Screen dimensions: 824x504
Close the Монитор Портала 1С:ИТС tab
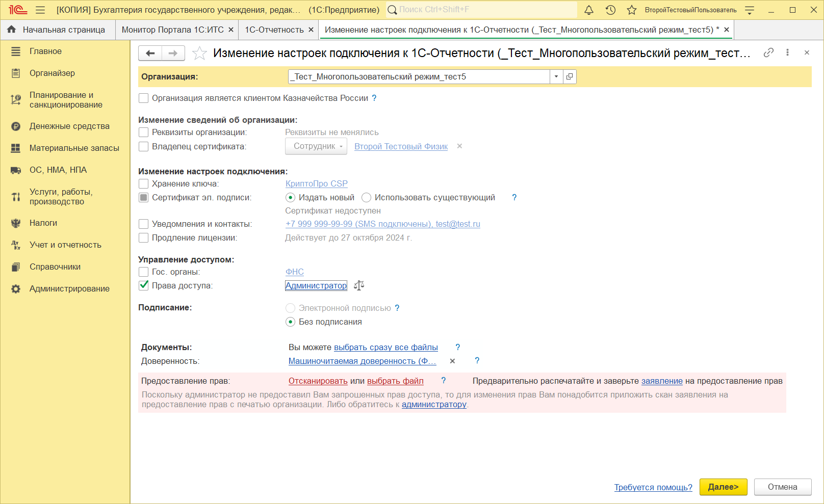coord(231,30)
